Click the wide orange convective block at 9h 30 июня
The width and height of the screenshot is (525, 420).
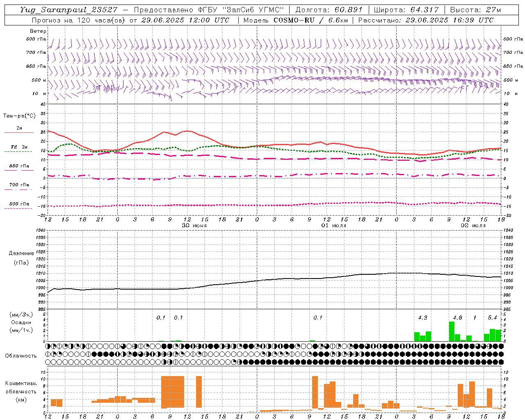173,392
